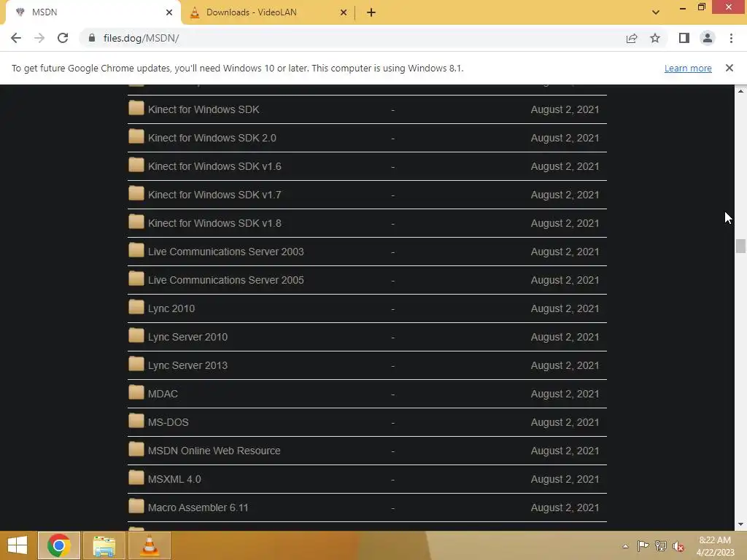The image size is (747, 560).
Task: Dismiss the Chrome update notice
Action: tap(729, 68)
